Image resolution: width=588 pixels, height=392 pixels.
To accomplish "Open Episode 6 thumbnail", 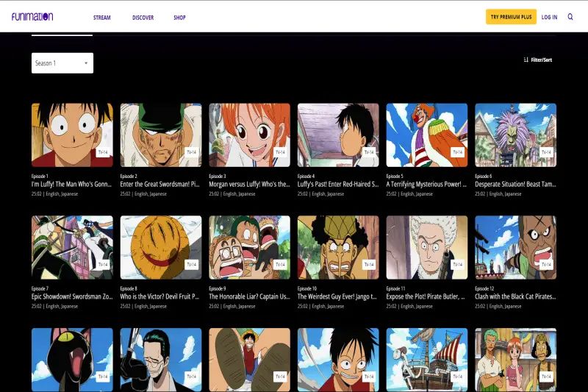I will coord(516,135).
